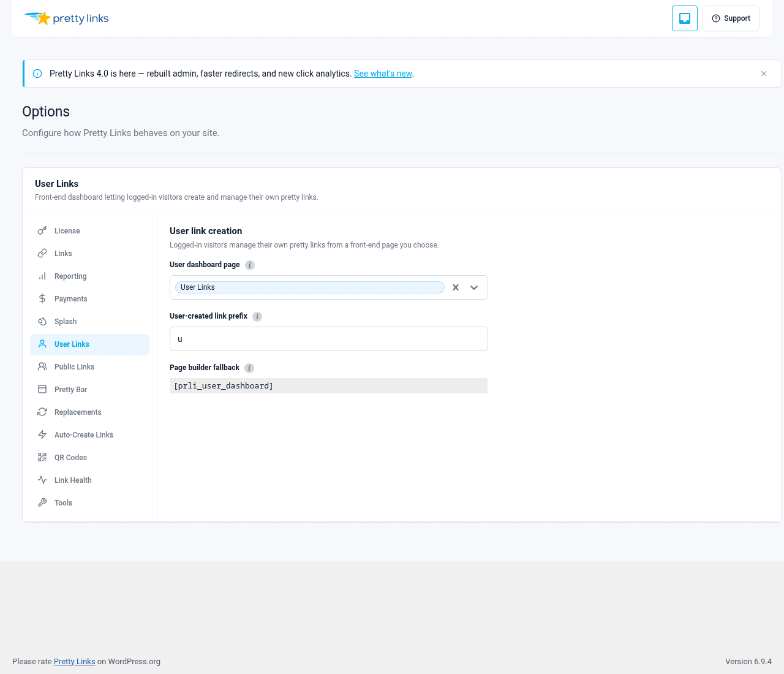
Task: Click the Payments dollar icon
Action: 42,299
